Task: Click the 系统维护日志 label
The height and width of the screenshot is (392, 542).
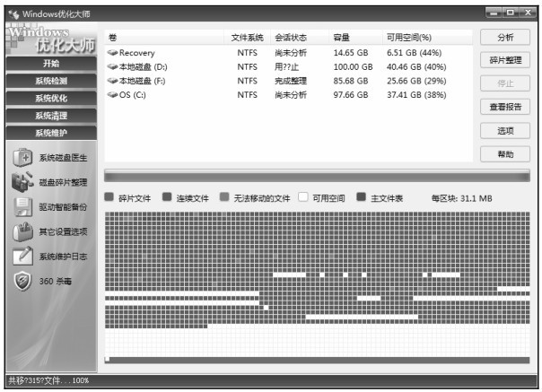Action: [63, 257]
